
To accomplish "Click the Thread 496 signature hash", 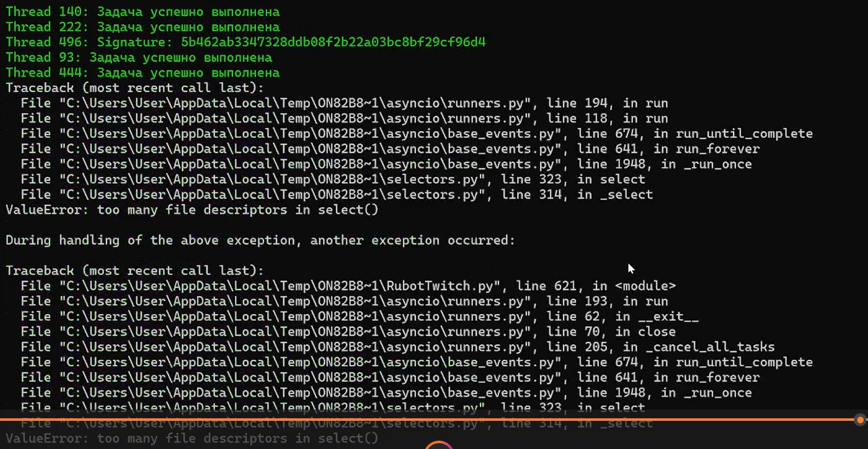I will coord(333,42).
